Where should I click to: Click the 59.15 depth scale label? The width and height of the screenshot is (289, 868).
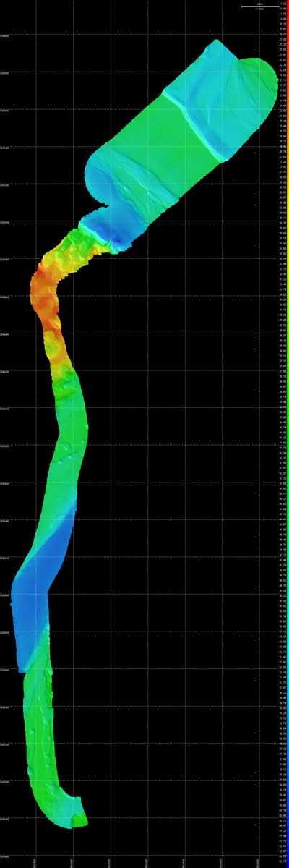point(282,788)
